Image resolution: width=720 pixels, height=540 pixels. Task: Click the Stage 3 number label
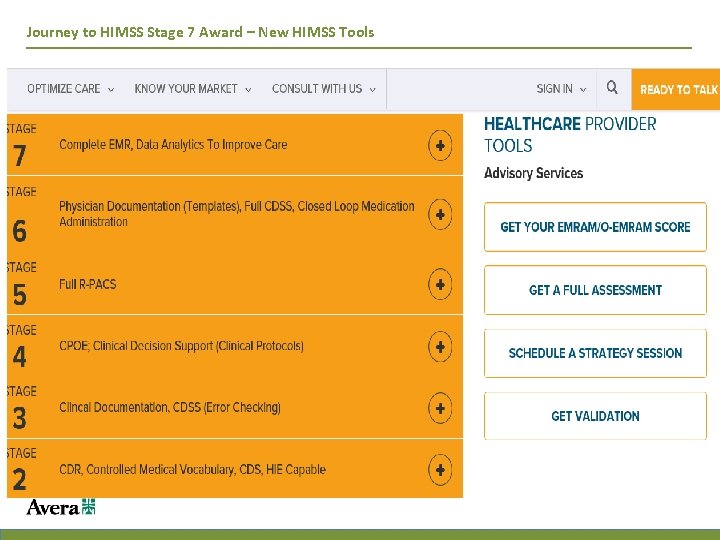pos(19,418)
